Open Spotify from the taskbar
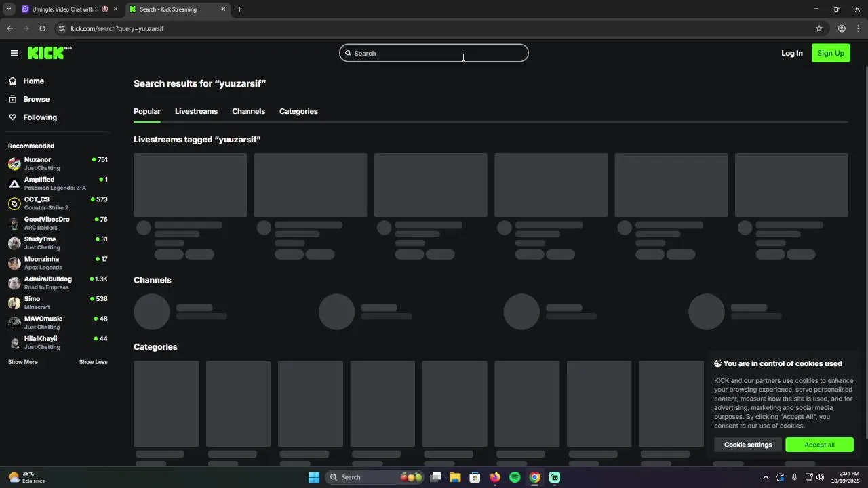Viewport: 868px width, 488px height. pyautogui.click(x=515, y=477)
